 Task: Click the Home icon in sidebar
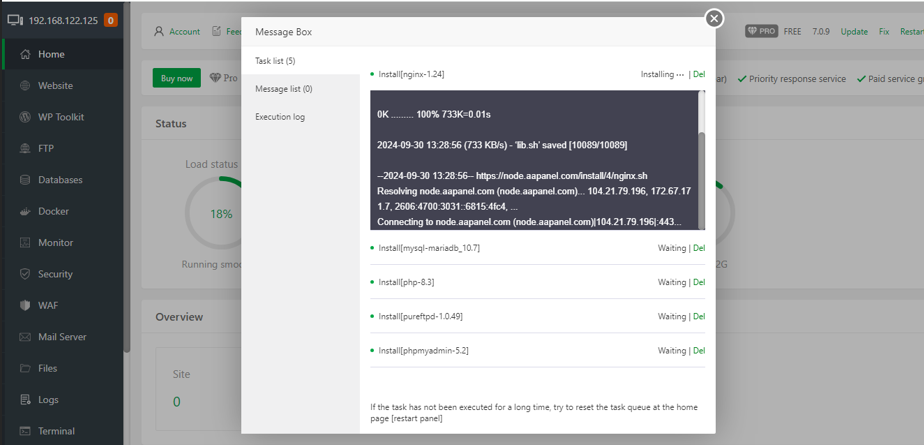pos(25,54)
